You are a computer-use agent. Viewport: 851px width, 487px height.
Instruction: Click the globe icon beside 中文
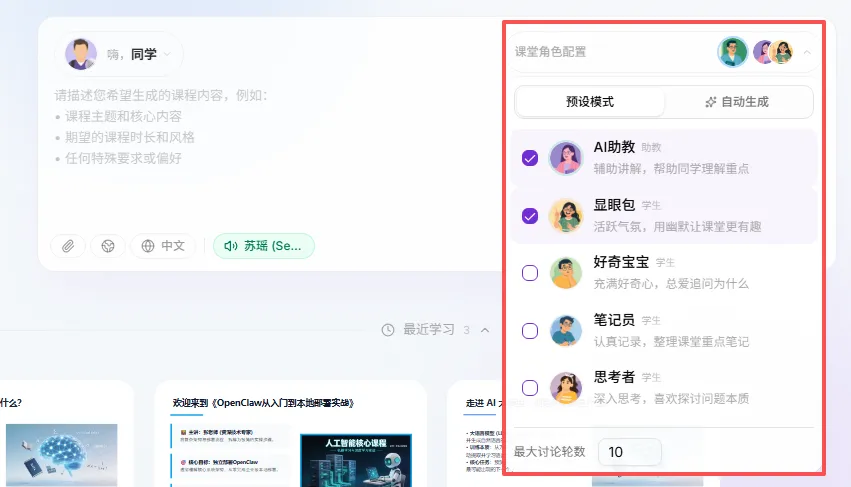point(148,246)
